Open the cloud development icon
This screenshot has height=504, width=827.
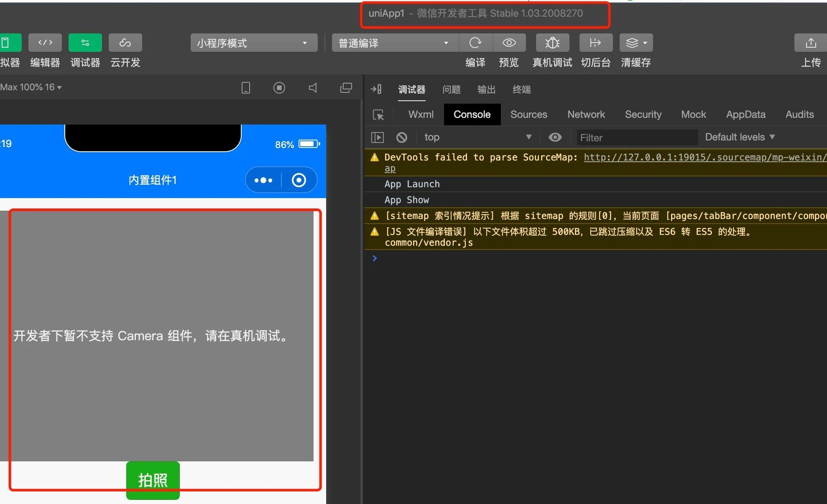coord(125,43)
